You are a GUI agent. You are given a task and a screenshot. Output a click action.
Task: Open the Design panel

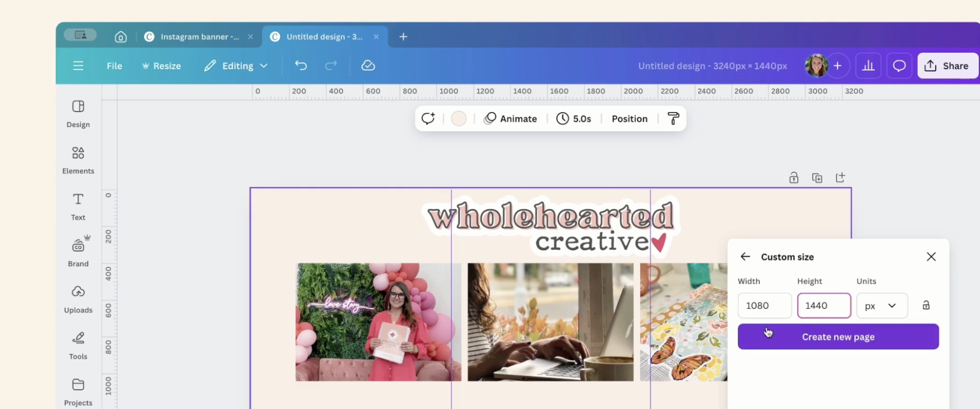pyautogui.click(x=78, y=114)
